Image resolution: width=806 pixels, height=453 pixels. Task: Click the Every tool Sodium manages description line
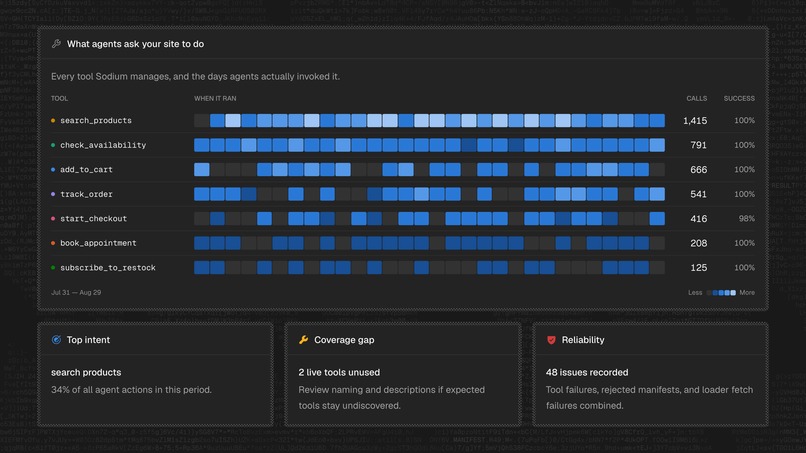pos(195,77)
